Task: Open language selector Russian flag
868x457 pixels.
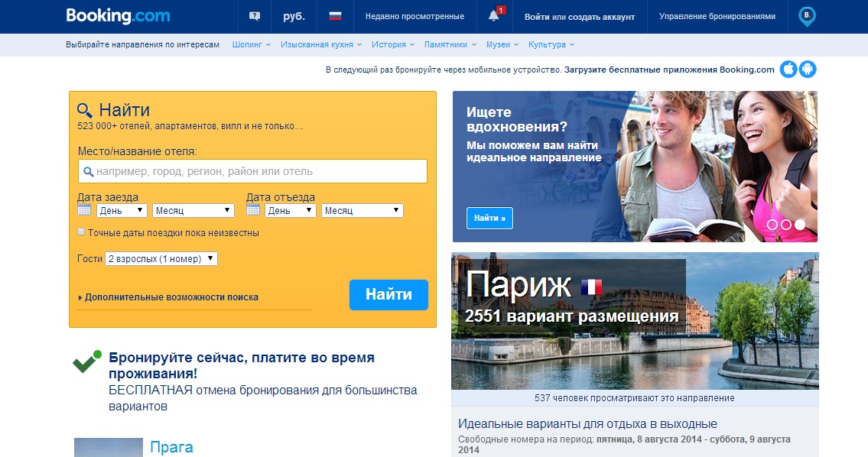Action: pyautogui.click(x=335, y=16)
